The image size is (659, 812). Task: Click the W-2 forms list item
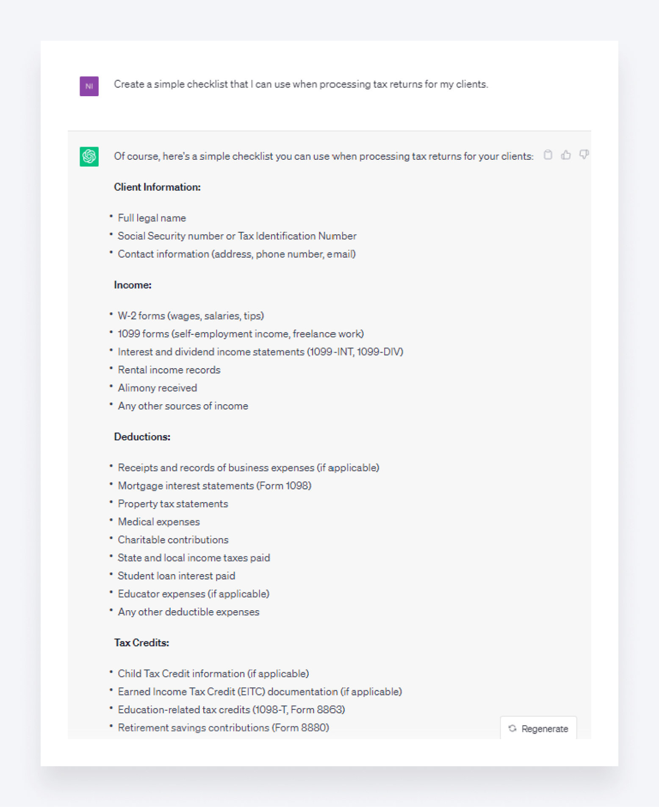pos(191,315)
